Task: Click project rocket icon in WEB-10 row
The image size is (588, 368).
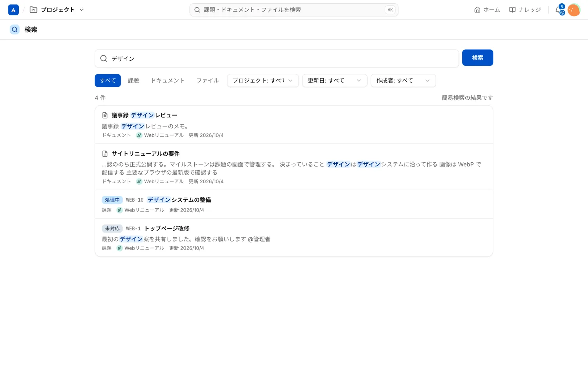Action: pyautogui.click(x=119, y=210)
